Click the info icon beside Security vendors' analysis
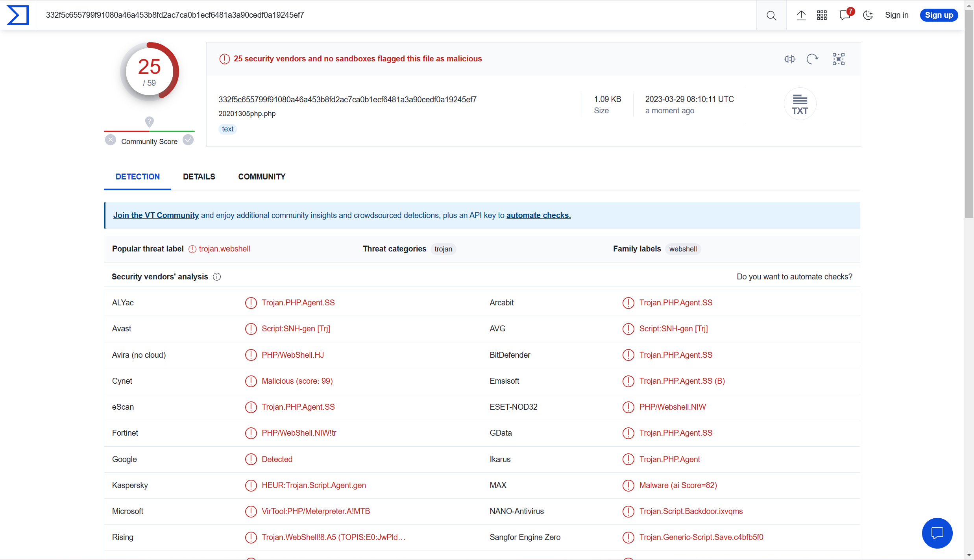The image size is (974, 560). pos(217,277)
